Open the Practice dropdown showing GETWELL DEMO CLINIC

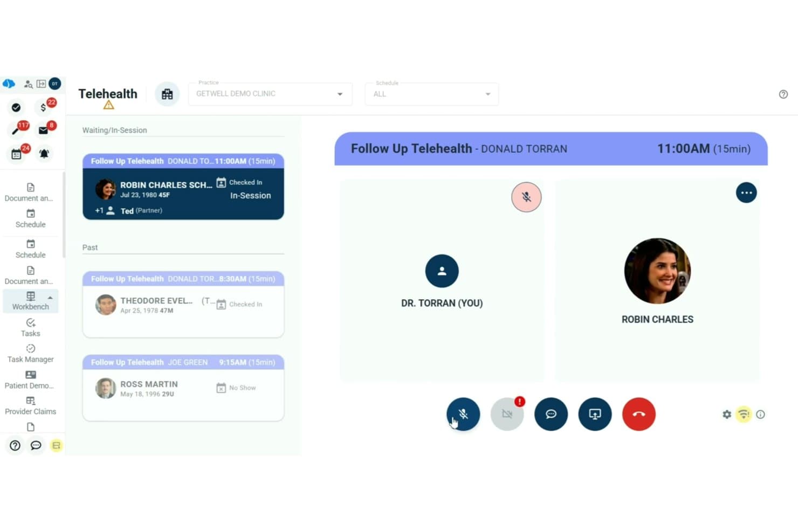[270, 94]
